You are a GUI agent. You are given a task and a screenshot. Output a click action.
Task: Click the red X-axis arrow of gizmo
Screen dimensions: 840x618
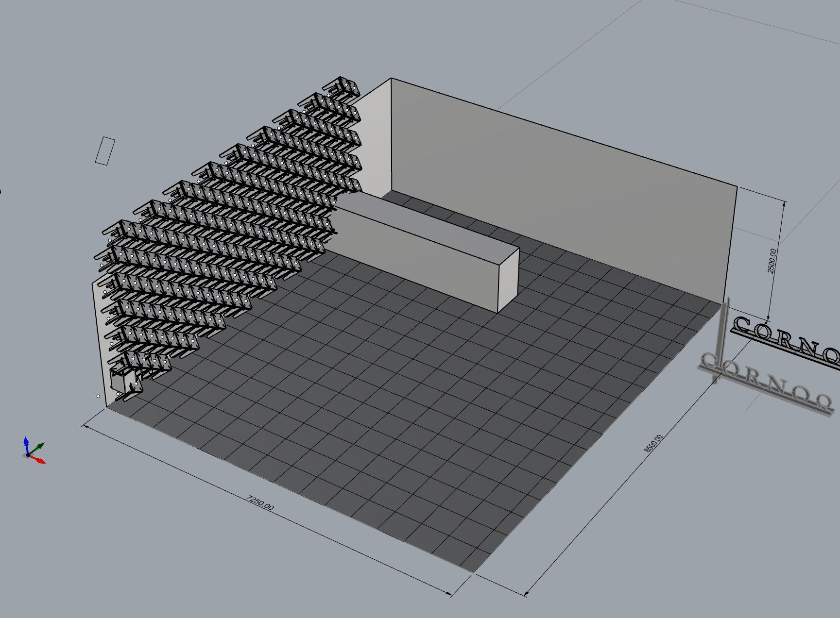coord(39,459)
